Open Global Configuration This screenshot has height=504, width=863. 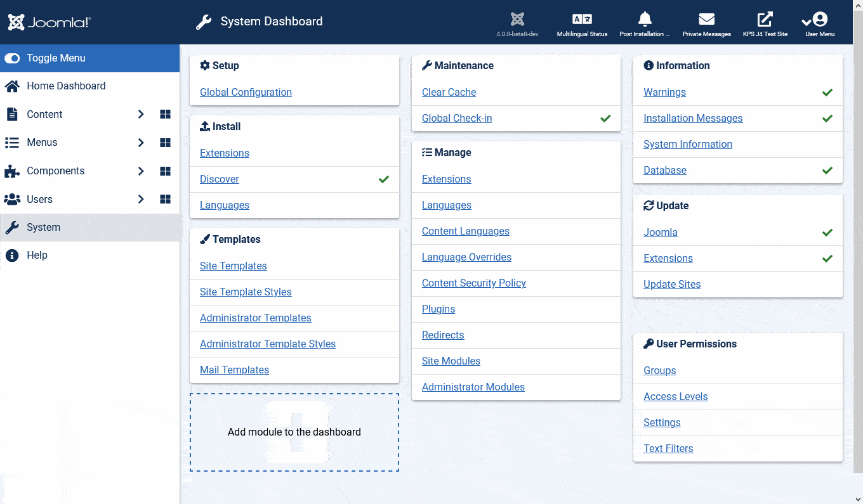pyautogui.click(x=246, y=92)
